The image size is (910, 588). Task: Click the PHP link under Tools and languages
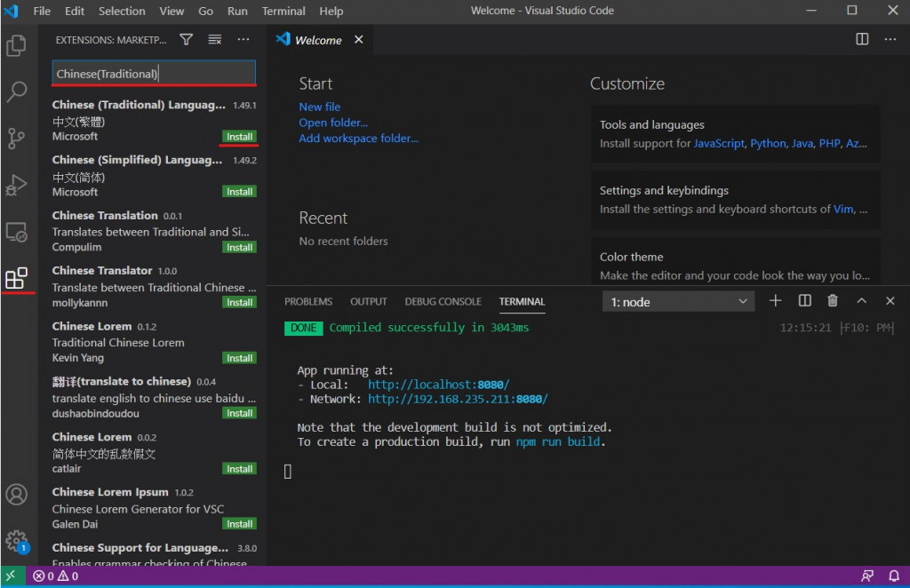pos(829,143)
